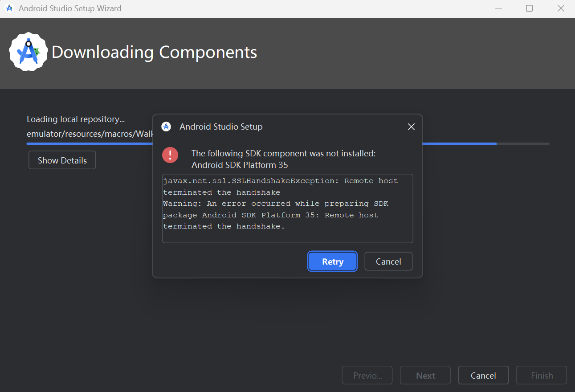The image size is (575, 392).
Task: Close the Setup Wizard window
Action: [x=561, y=8]
